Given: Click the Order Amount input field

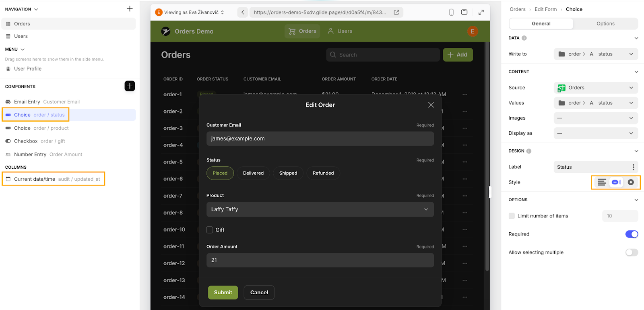Looking at the screenshot, I should coord(320,260).
